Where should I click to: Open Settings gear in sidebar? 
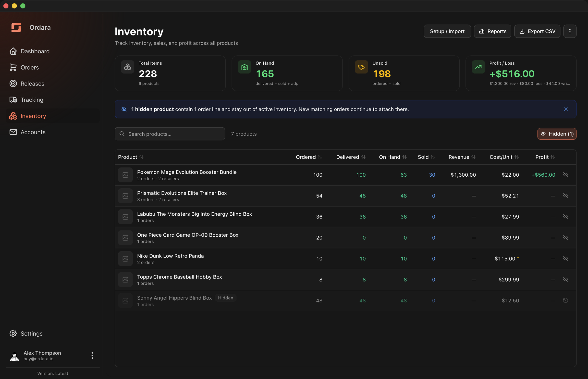click(x=13, y=333)
